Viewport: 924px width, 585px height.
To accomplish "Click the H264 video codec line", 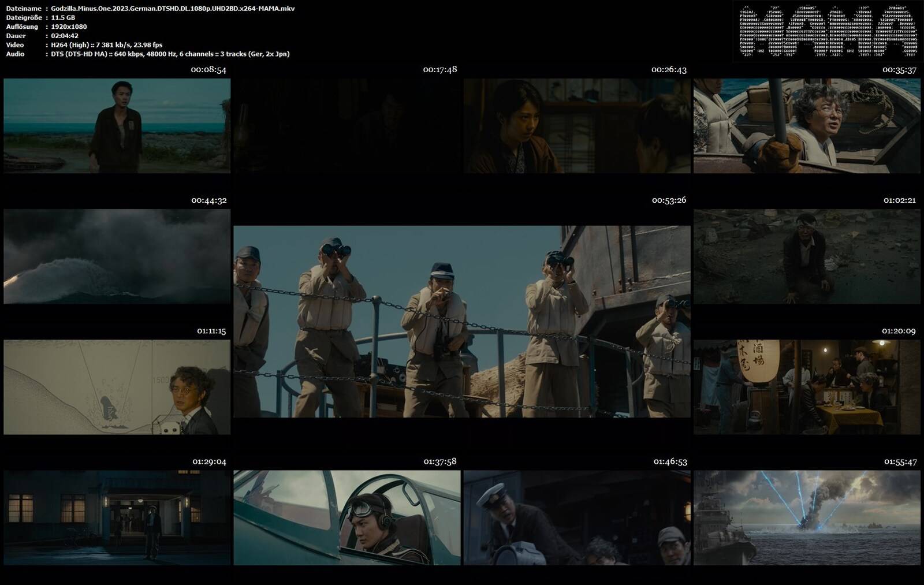I will click(106, 45).
